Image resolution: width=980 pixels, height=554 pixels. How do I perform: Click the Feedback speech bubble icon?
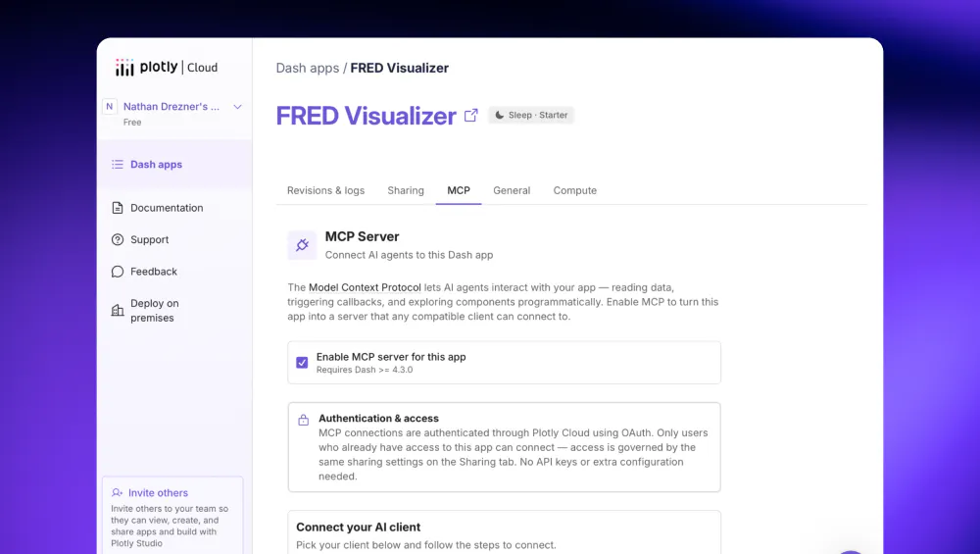[x=118, y=272]
